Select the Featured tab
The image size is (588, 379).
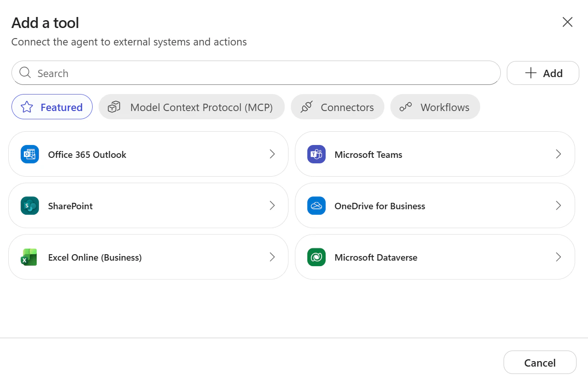[52, 107]
